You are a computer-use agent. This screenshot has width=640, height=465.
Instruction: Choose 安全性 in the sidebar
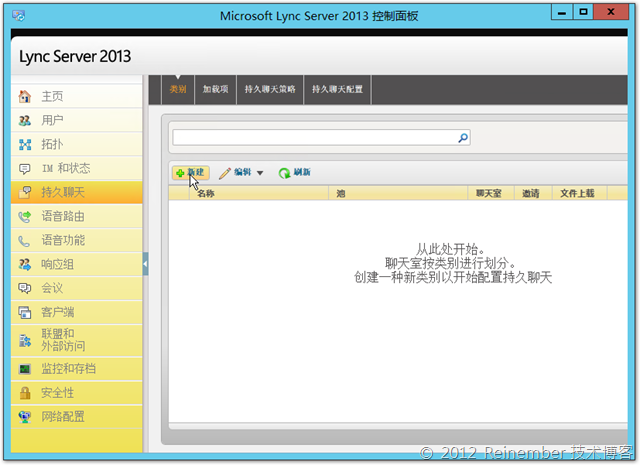point(77,393)
